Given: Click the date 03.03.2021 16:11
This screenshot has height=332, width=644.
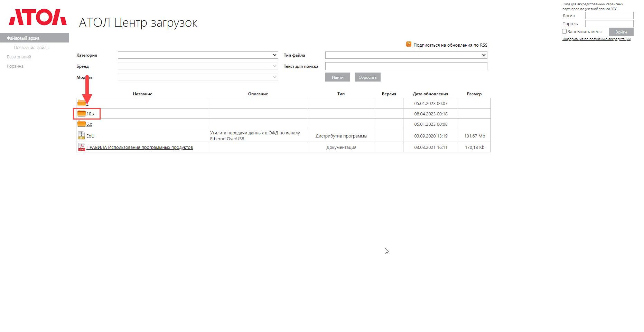Looking at the screenshot, I should pyautogui.click(x=431, y=147).
